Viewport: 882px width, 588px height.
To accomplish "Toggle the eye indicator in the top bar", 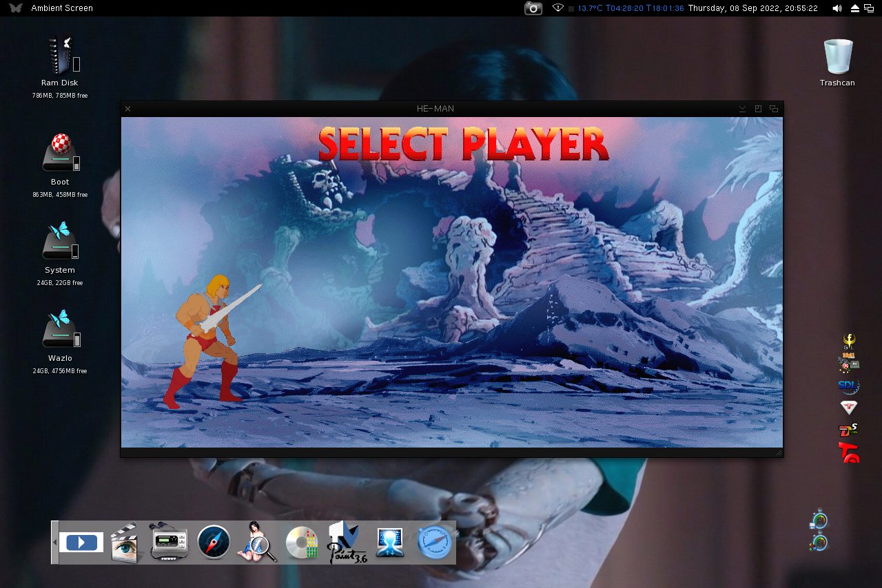I will [x=557, y=8].
